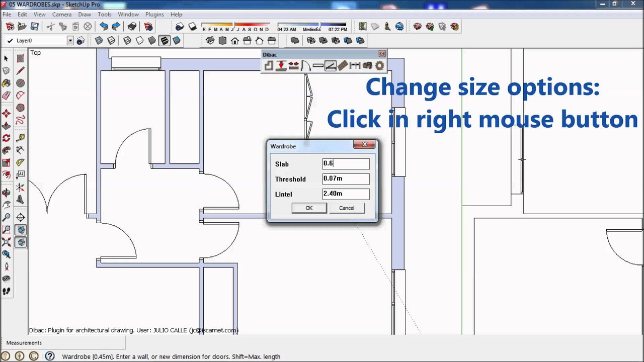Click the Select arrow tool
The image size is (644, 362).
[6, 59]
